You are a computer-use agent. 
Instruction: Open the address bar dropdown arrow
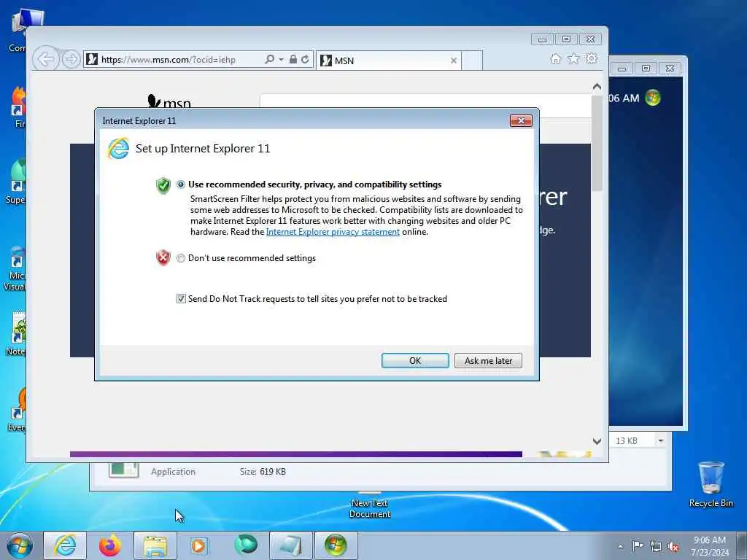pyautogui.click(x=281, y=60)
